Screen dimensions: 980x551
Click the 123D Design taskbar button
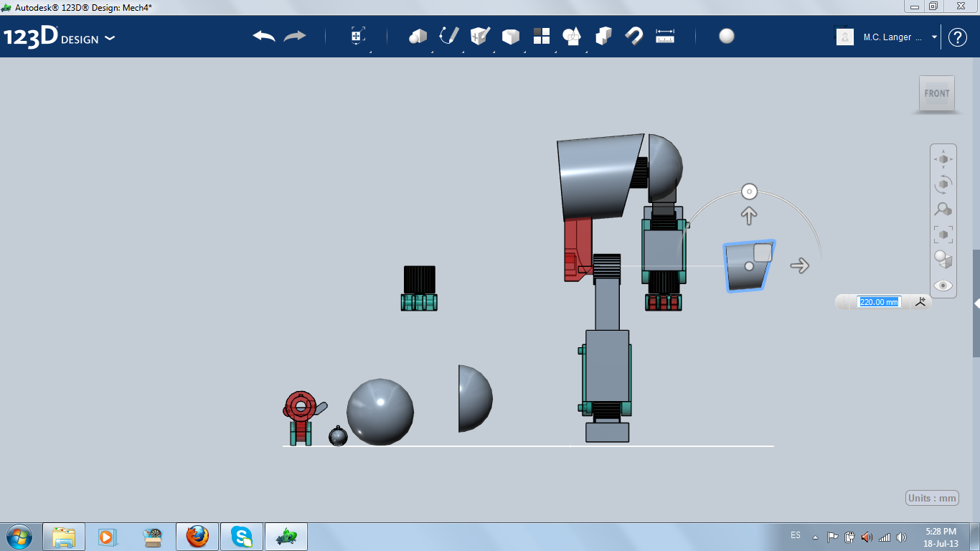pos(286,537)
